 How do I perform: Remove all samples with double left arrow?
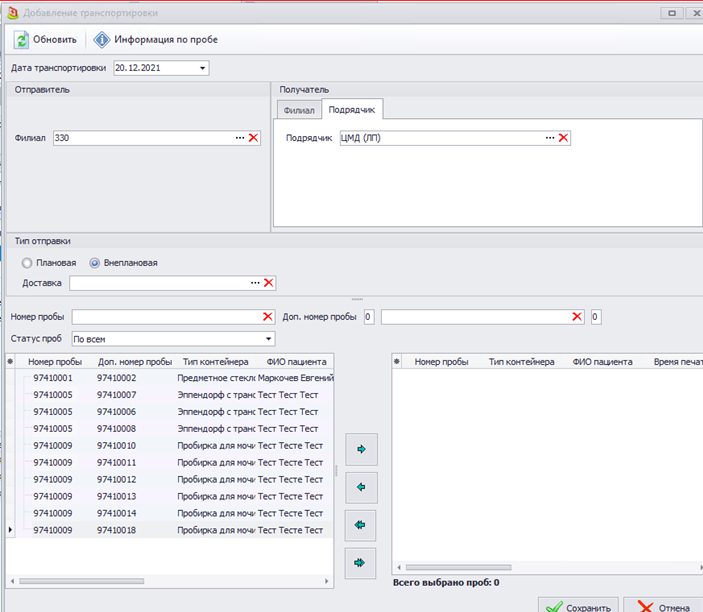(x=360, y=524)
